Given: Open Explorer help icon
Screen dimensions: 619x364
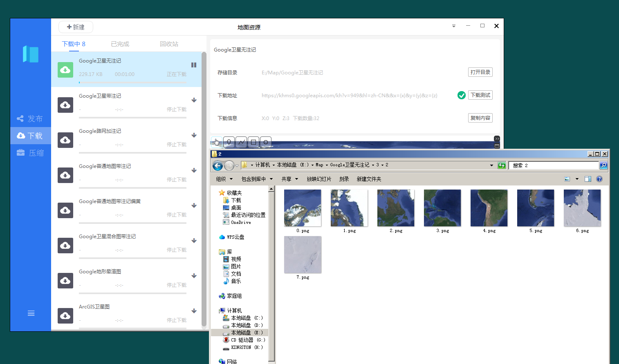Looking at the screenshot, I should (x=599, y=179).
